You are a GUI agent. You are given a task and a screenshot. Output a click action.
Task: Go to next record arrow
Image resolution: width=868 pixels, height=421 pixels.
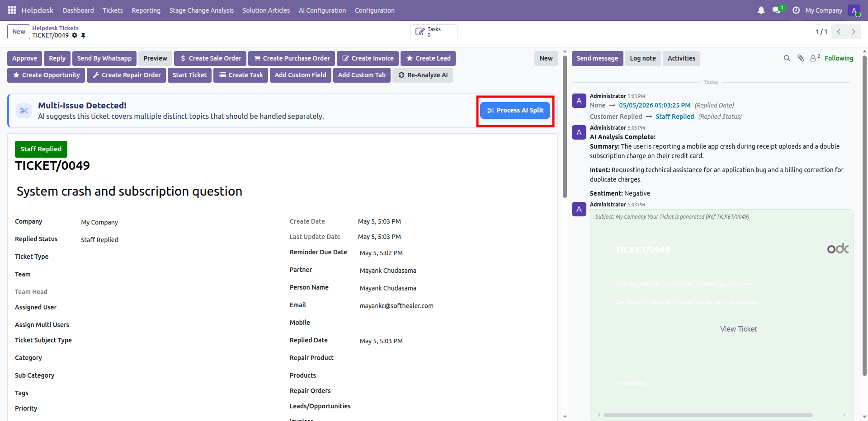pos(853,32)
